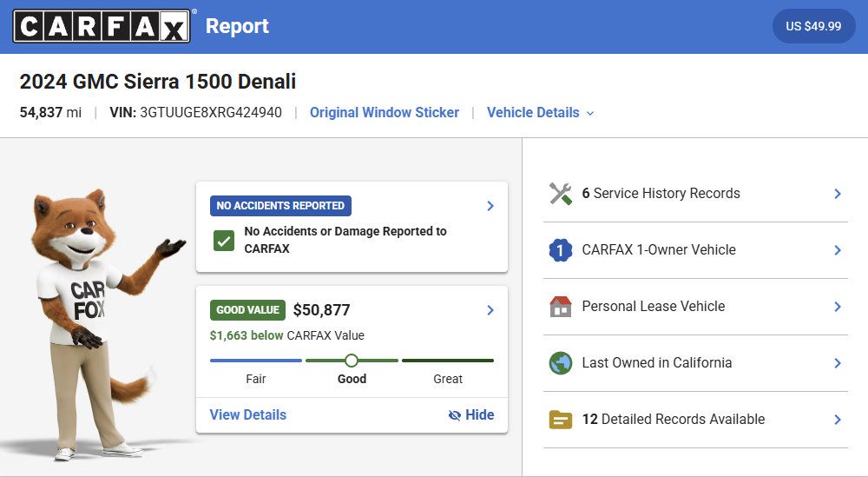Expand the Good Value price chevron
This screenshot has width=868, height=477.
coord(490,310)
